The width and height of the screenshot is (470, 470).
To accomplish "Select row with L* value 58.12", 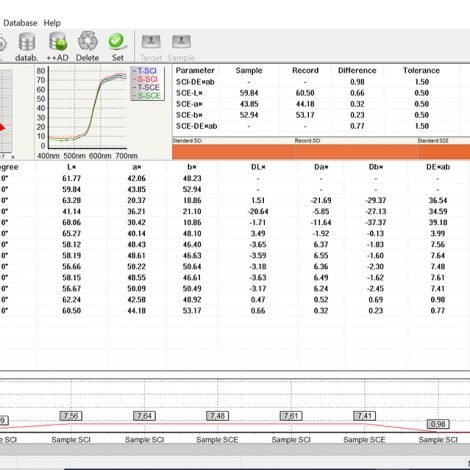I will tap(235, 244).
